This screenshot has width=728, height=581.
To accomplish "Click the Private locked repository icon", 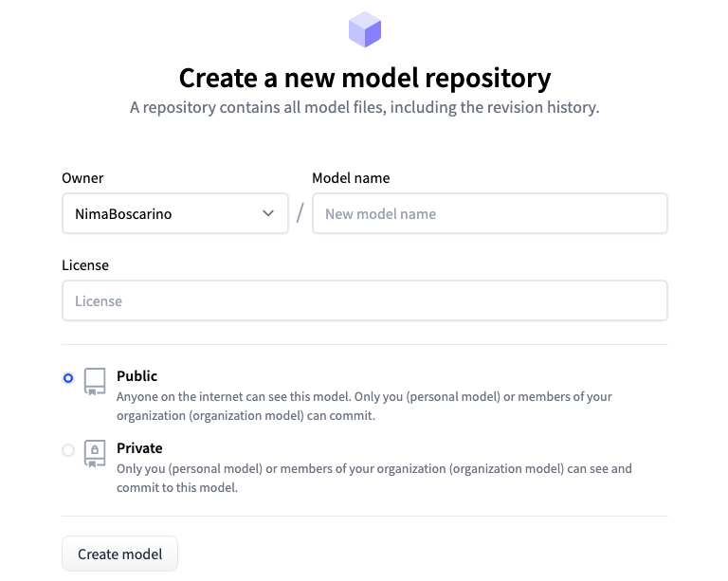I will (x=95, y=453).
